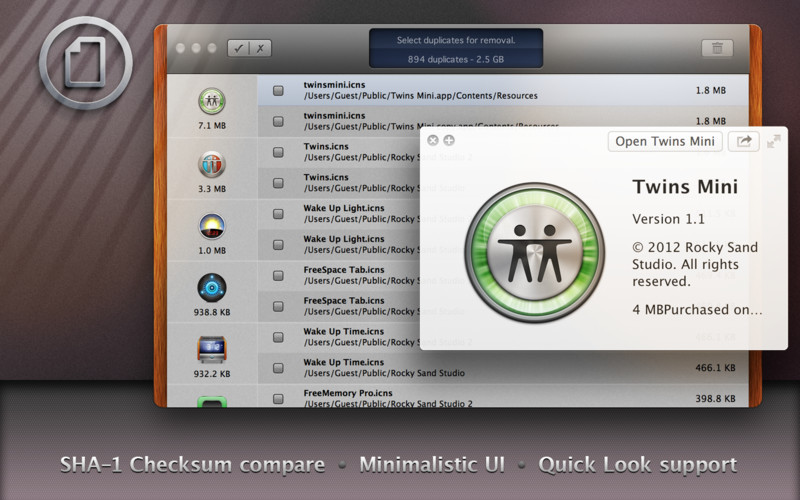Click the 'Version 1.1' text
The width and height of the screenshot is (800, 500).
(x=668, y=219)
